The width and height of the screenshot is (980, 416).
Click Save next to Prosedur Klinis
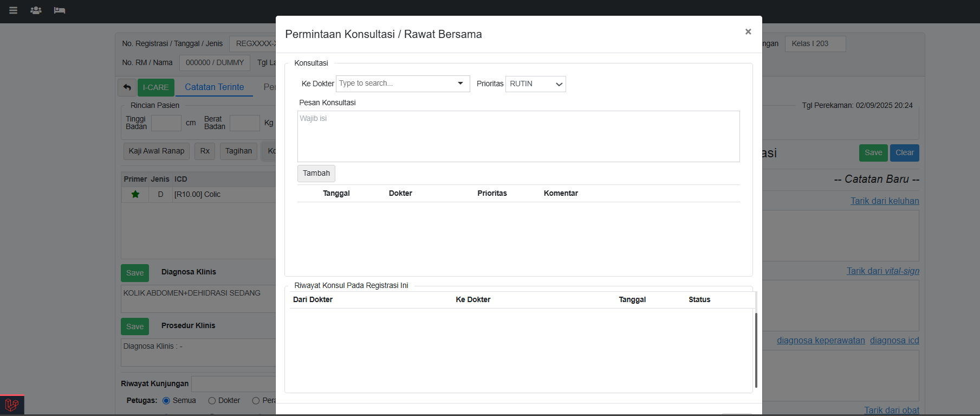coord(135,327)
